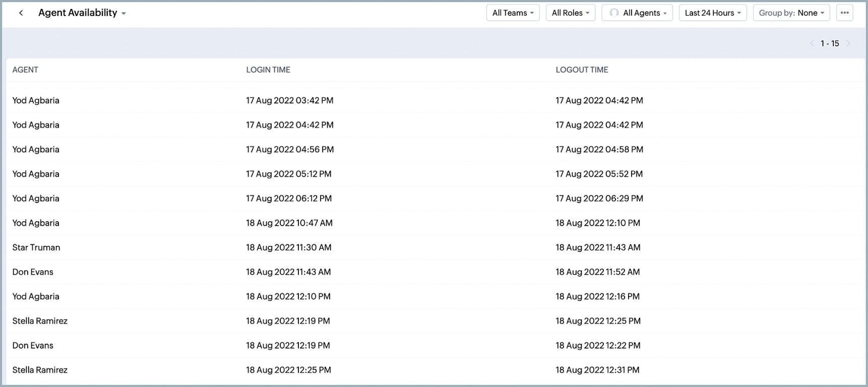This screenshot has width=868, height=387.
Task: Select Yod Agbaria with login 12:10 PM
Action: pyautogui.click(x=36, y=297)
